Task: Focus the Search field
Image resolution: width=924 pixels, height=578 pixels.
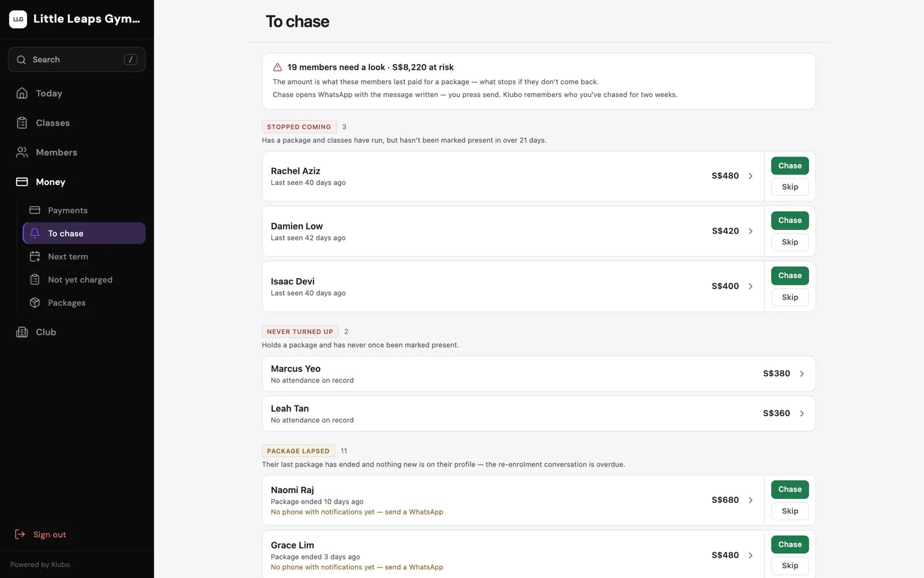Action: 77,60
